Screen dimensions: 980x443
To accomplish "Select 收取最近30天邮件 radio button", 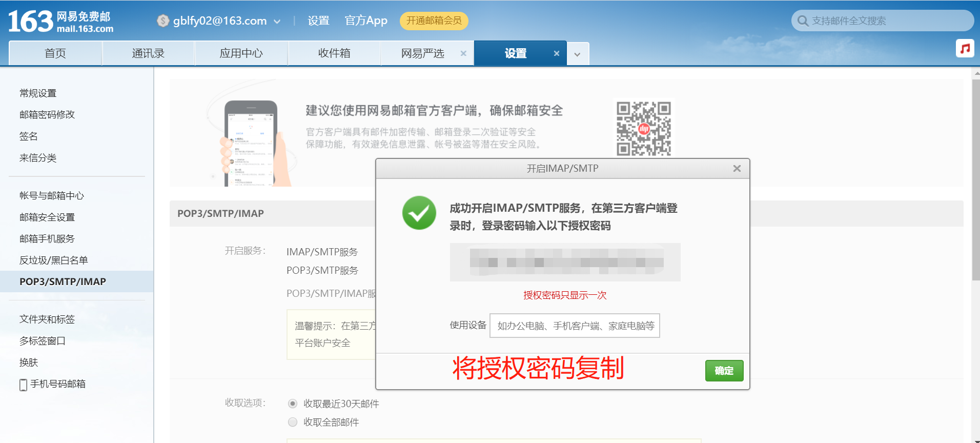I will point(293,404).
